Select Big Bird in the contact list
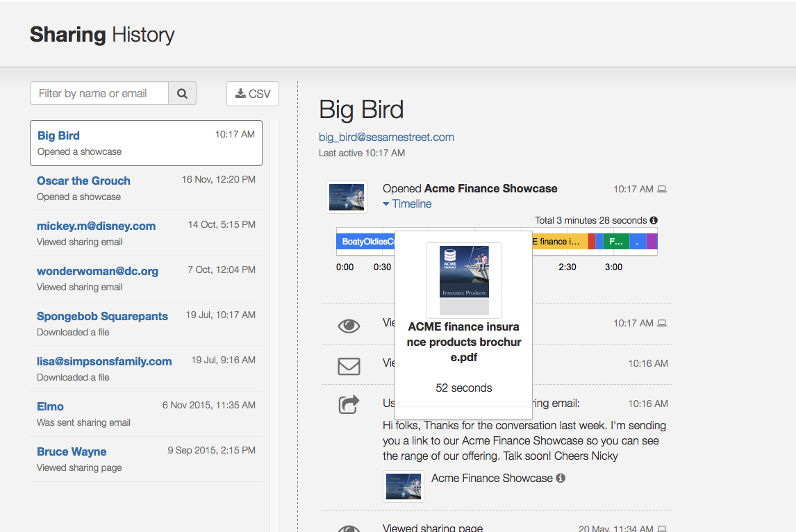 pyautogui.click(x=146, y=143)
